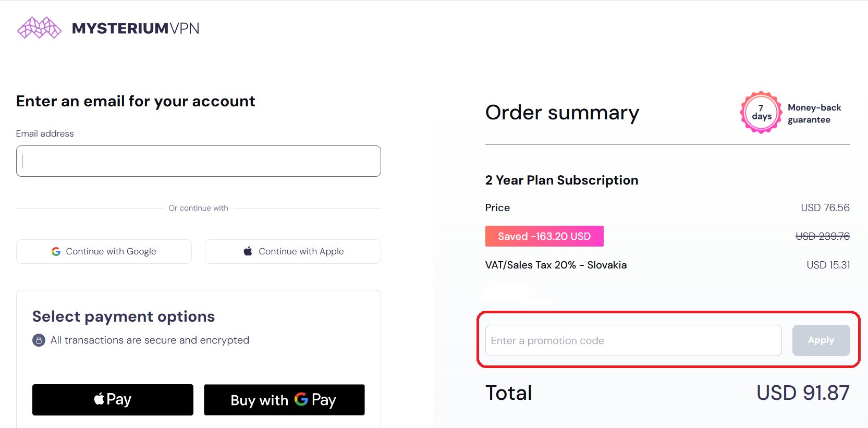Click the 2 Year Plan Subscription title
The image size is (868, 428).
click(561, 180)
